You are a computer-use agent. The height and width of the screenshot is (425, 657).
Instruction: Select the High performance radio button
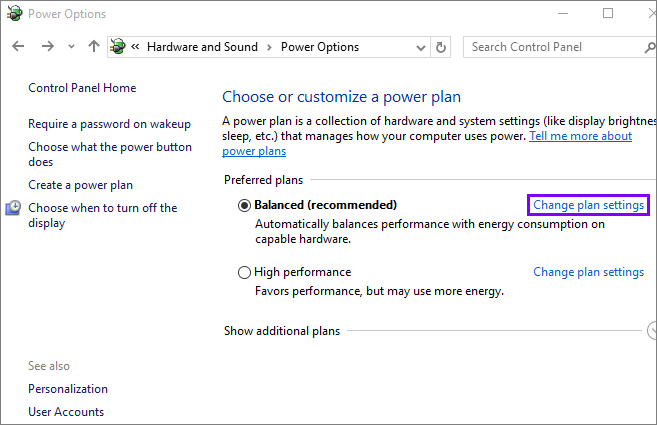[x=244, y=272]
